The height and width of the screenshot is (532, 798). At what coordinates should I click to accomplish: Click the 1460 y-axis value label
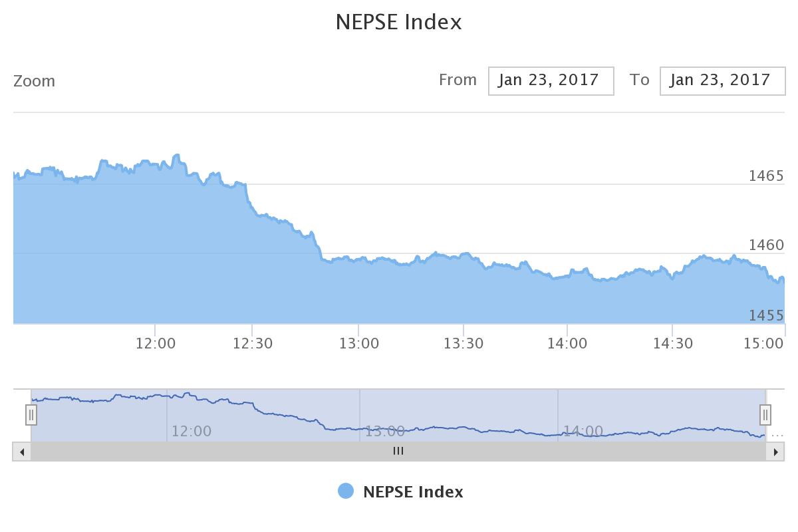[766, 245]
